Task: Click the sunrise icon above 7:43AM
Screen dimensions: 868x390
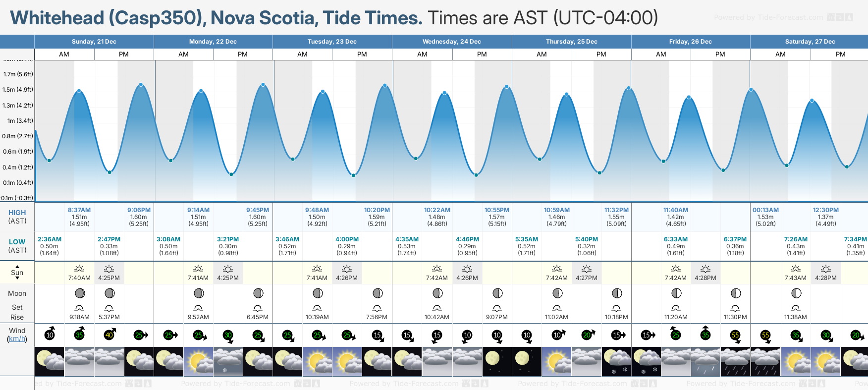Action: [x=796, y=269]
